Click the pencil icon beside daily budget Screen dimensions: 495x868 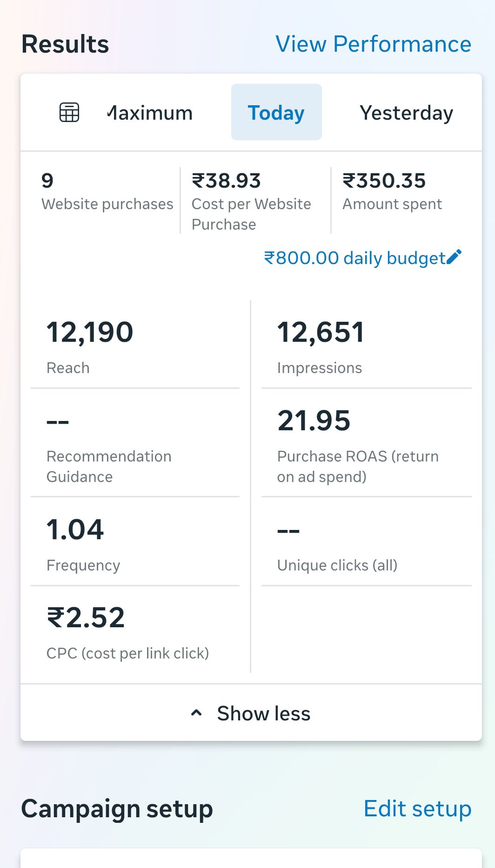pos(454,257)
